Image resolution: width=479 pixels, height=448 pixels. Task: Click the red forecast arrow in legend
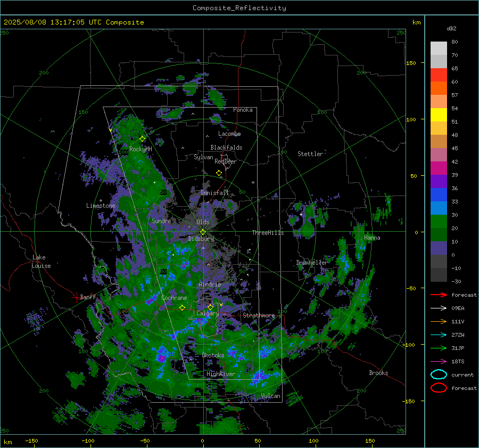439,295
